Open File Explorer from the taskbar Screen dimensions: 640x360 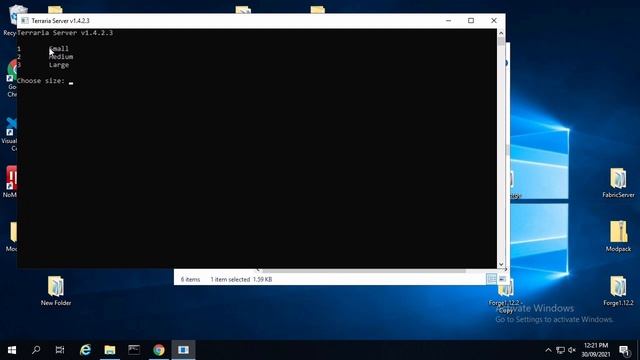coord(110,350)
